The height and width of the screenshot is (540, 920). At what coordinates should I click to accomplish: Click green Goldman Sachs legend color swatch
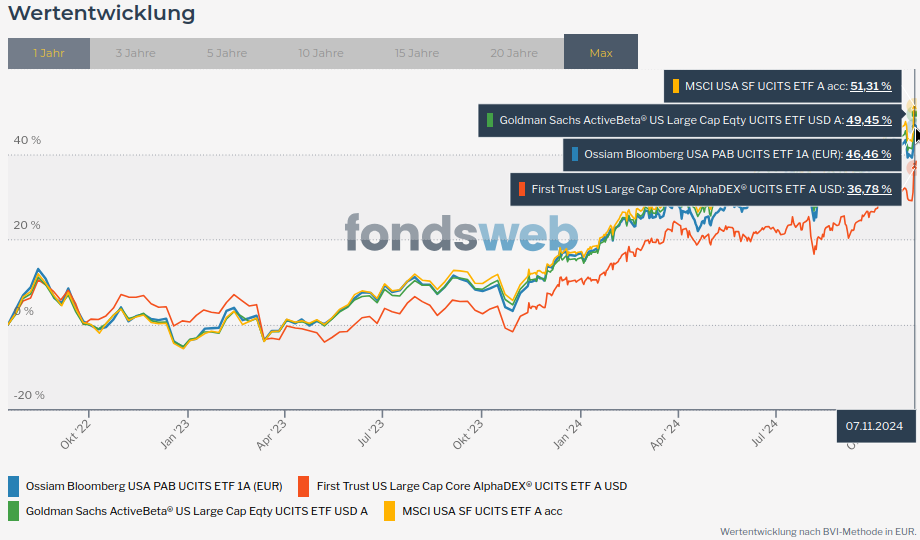[x=13, y=511]
